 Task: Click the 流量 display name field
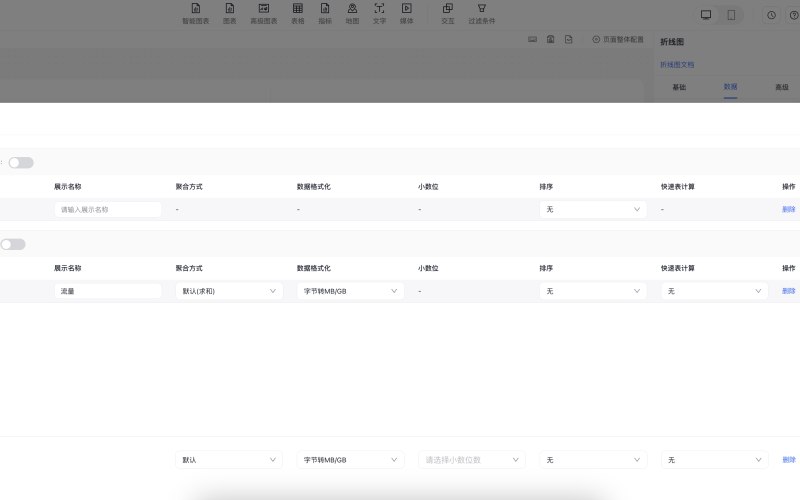108,291
